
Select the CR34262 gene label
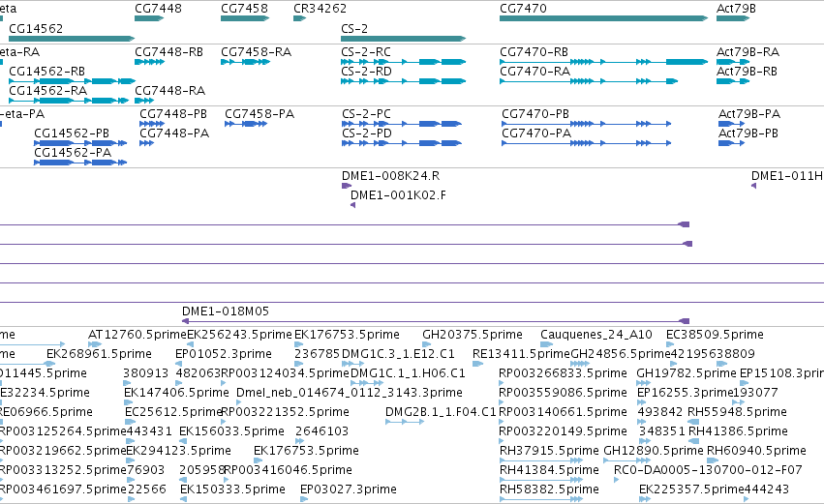(320, 9)
